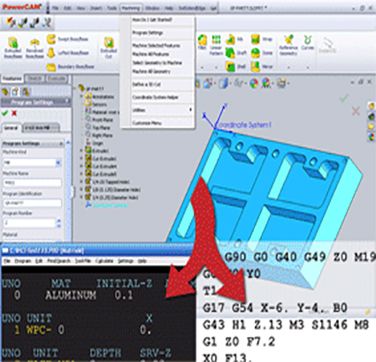Select the Reference Geometry icon
The width and height of the screenshot is (376, 362).
click(288, 40)
